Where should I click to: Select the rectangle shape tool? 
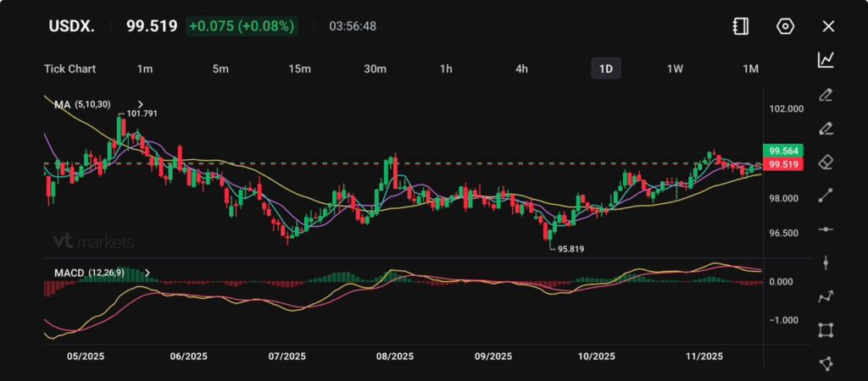pos(825,329)
